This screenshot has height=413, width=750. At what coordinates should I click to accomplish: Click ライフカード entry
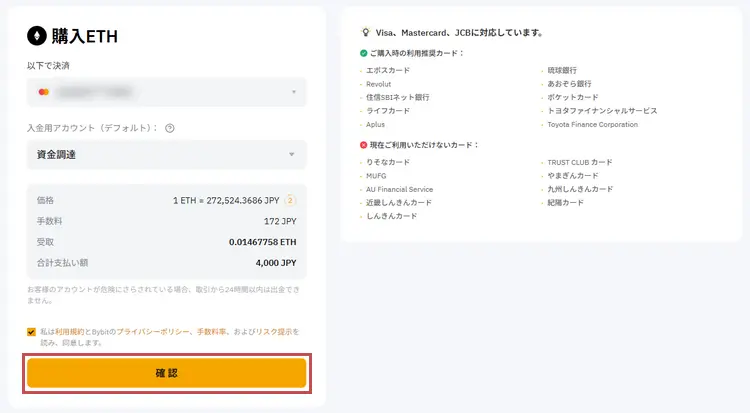pyautogui.click(x=388, y=111)
